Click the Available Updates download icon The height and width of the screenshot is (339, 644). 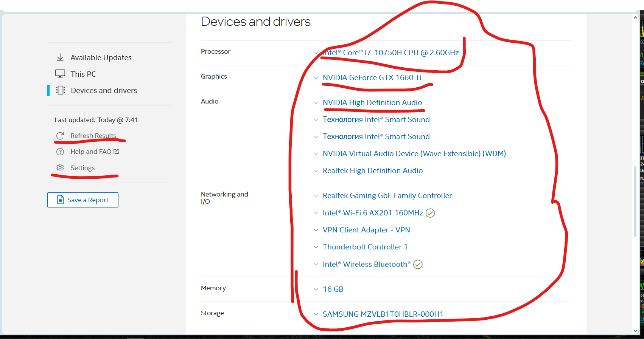point(60,57)
